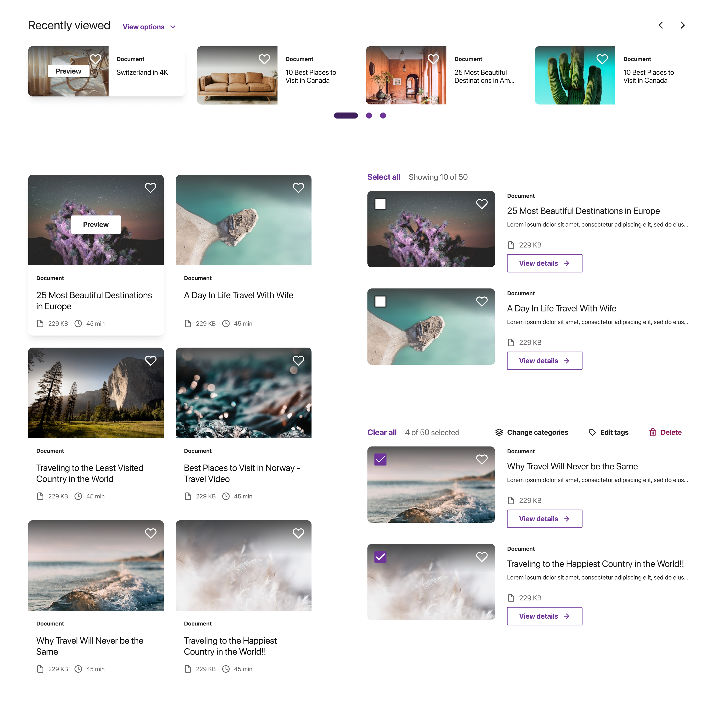Jump to second carousel page dot
The height and width of the screenshot is (728, 720).
369,116
